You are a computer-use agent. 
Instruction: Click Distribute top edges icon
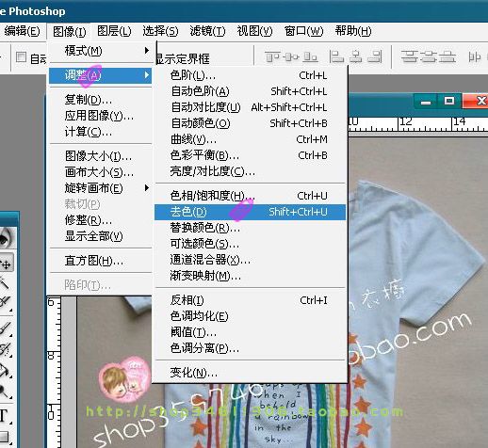[409, 56]
